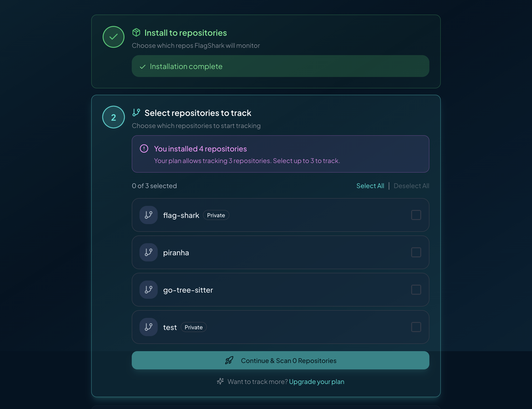
Task: Click the step 2 numbered circle
Action: 113,117
